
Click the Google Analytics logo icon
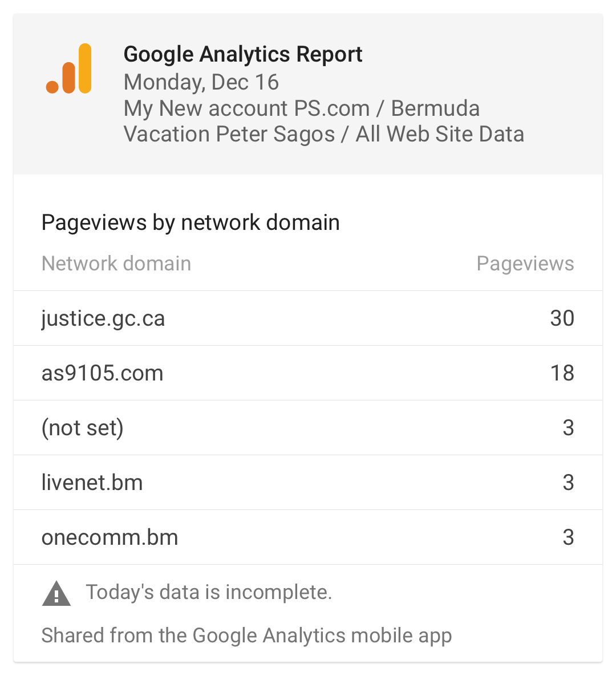[69, 68]
